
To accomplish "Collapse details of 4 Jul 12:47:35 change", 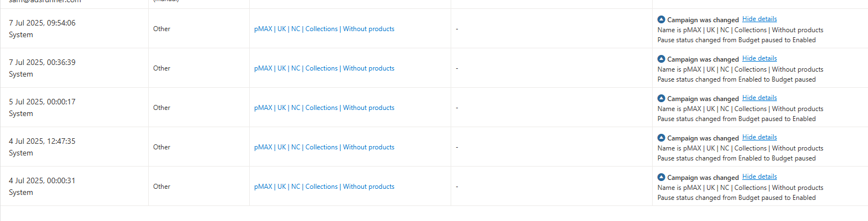I will [759, 137].
